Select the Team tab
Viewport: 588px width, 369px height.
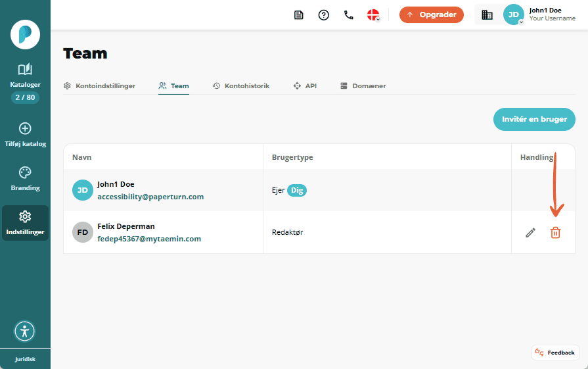[x=173, y=86]
